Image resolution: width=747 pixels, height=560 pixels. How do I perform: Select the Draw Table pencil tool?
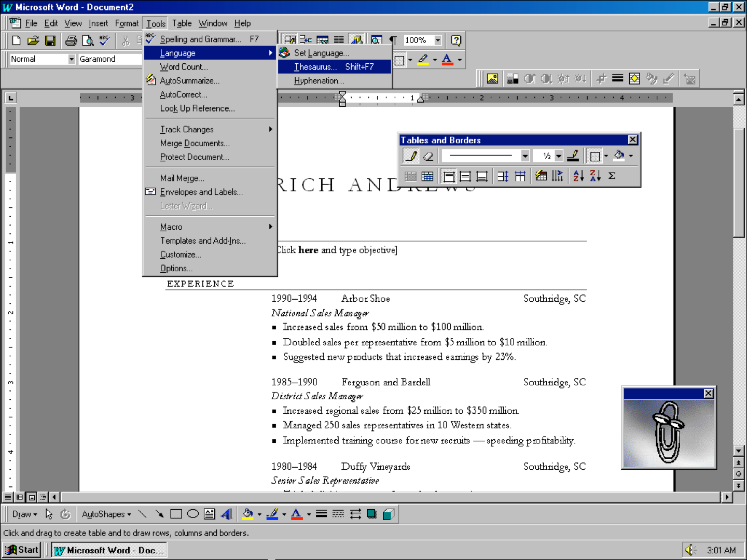pyautogui.click(x=411, y=156)
